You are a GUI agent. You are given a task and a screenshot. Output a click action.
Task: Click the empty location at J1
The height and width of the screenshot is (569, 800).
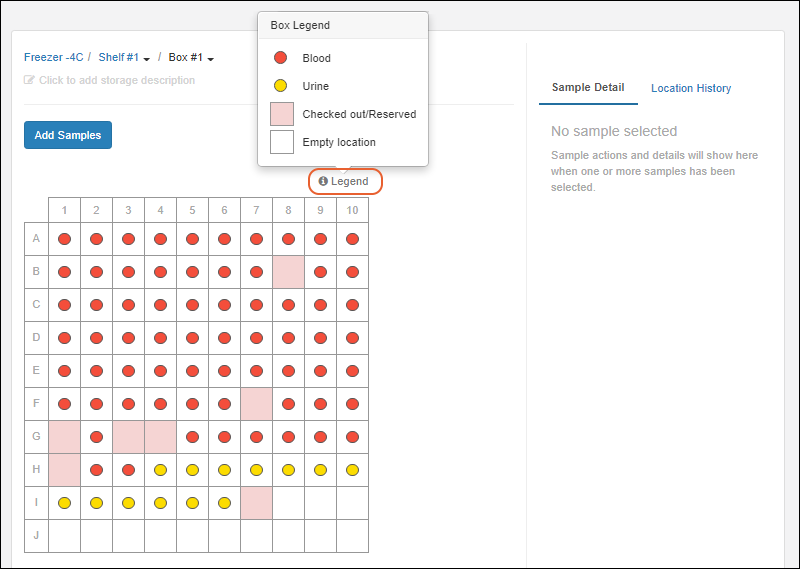coord(64,536)
